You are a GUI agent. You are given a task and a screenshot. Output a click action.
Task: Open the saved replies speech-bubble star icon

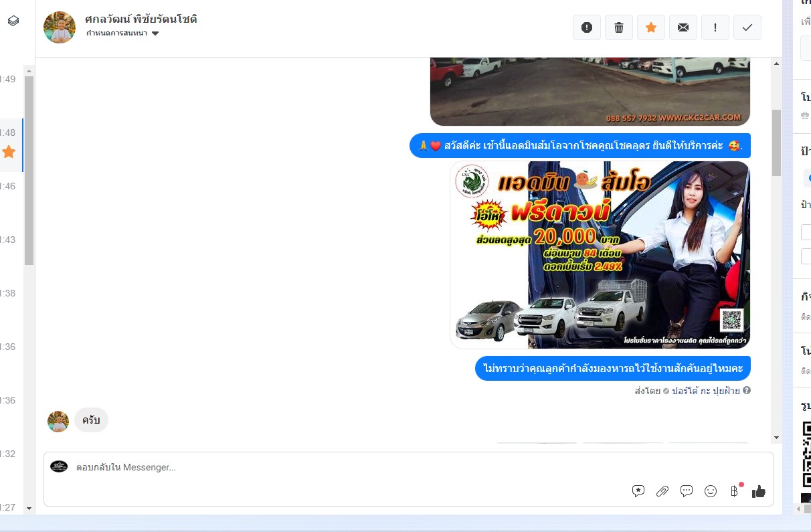pyautogui.click(x=638, y=491)
